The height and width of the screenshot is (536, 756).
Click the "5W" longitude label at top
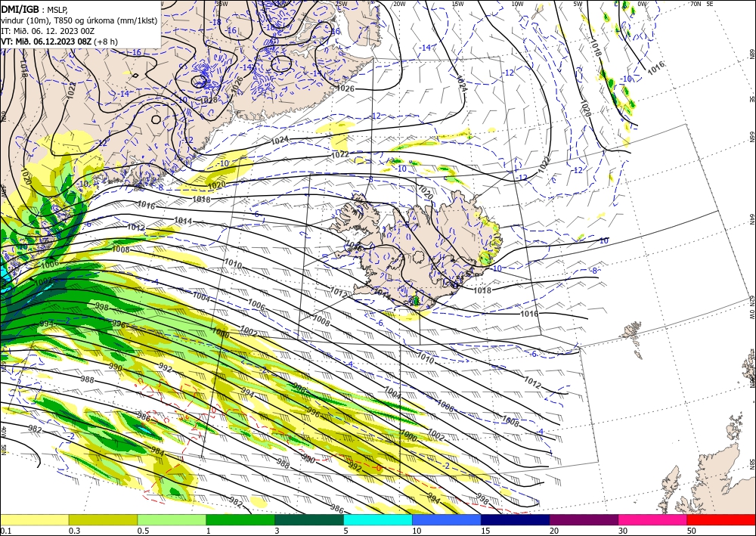pos(578,4)
